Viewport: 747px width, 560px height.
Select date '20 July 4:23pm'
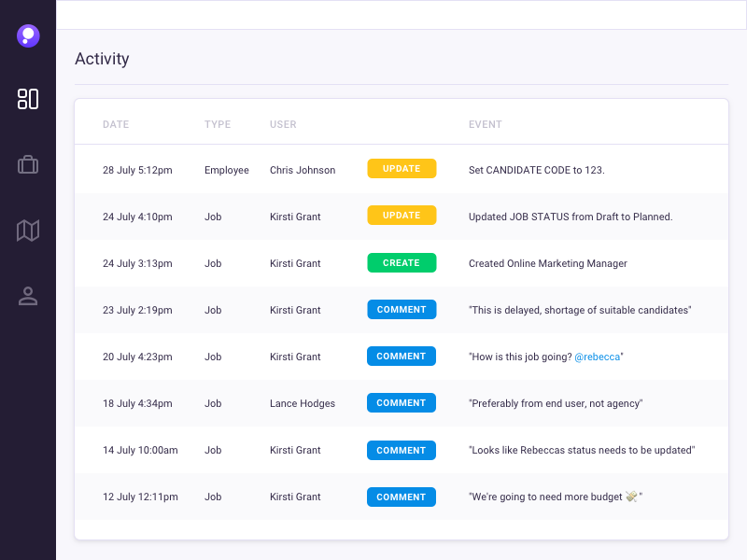pyautogui.click(x=137, y=357)
